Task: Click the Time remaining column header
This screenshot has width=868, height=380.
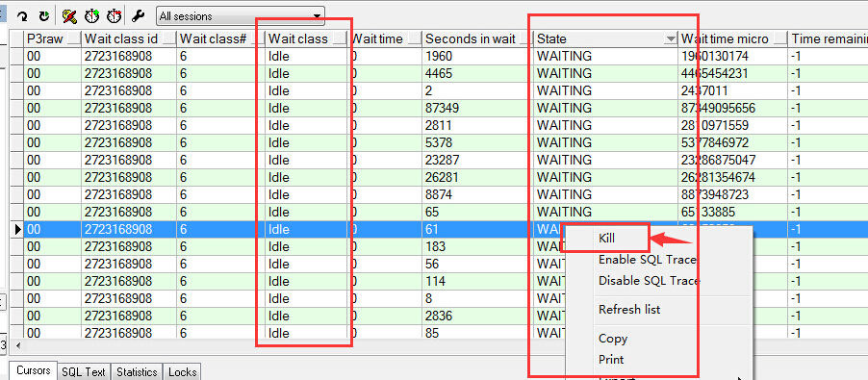Action: point(829,39)
